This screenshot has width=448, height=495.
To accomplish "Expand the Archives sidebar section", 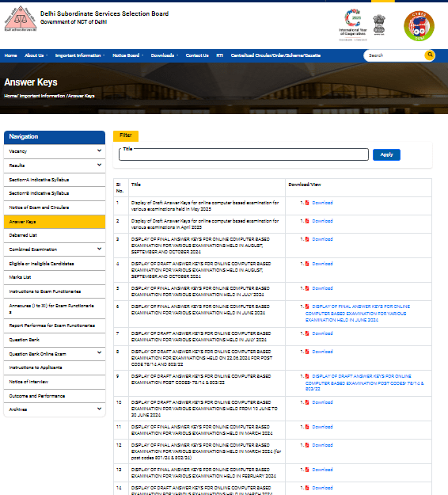I will click(99, 409).
